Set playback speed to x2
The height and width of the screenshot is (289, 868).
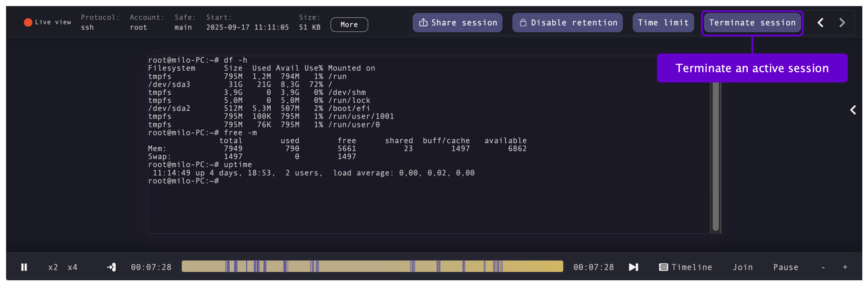pyautogui.click(x=53, y=267)
